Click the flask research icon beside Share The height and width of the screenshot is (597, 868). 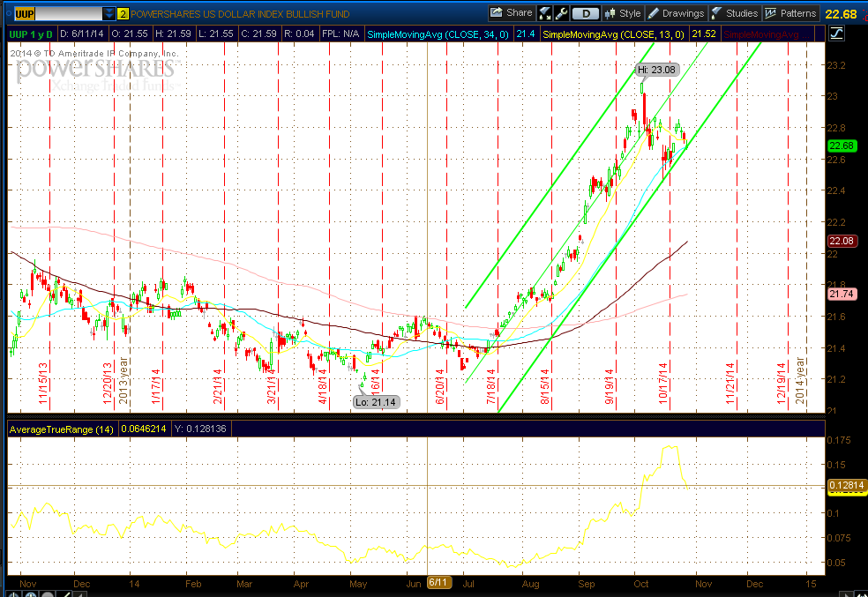545,13
